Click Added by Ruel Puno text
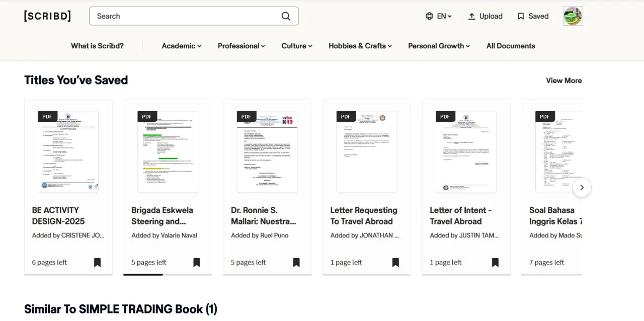 [x=260, y=235]
